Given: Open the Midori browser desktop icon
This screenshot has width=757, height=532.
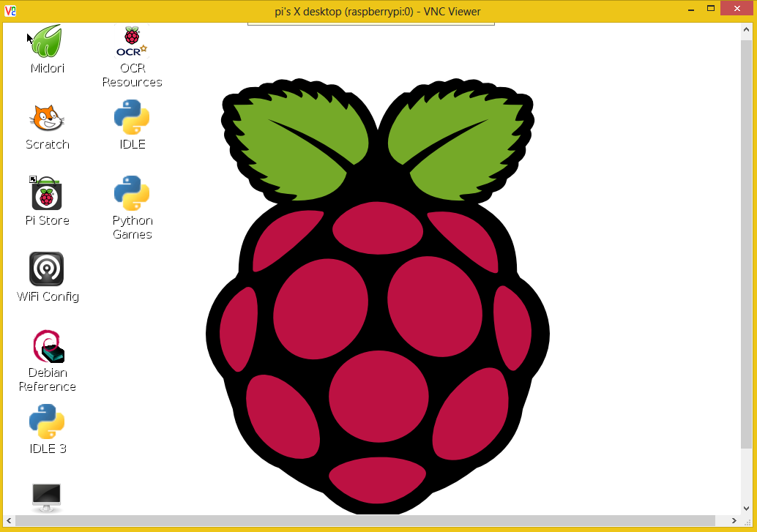Looking at the screenshot, I should (48, 42).
